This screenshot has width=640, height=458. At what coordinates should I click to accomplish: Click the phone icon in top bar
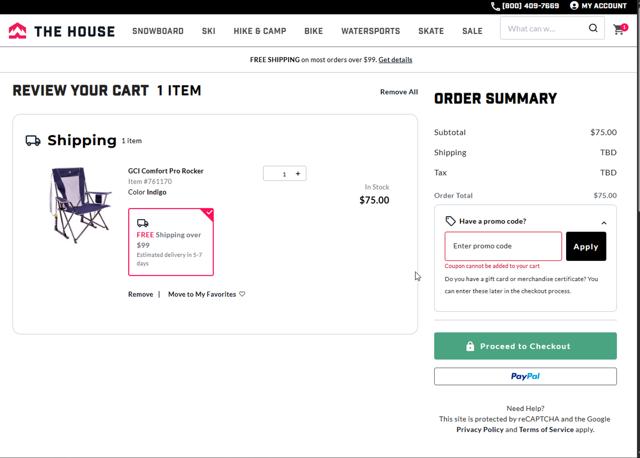pyautogui.click(x=495, y=6)
